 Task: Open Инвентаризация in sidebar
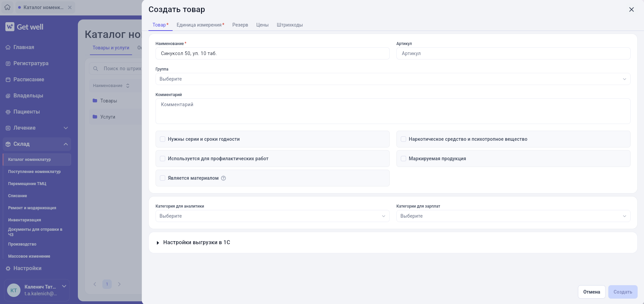(x=24, y=220)
